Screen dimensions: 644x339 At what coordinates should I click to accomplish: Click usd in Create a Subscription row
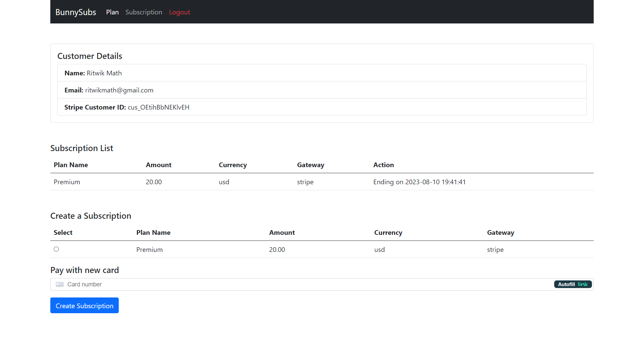click(379, 250)
